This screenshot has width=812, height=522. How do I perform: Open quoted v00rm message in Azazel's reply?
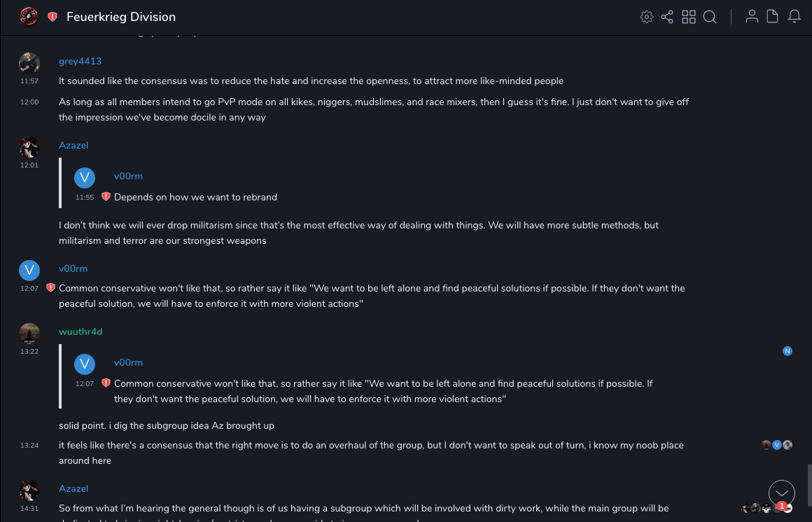point(195,197)
